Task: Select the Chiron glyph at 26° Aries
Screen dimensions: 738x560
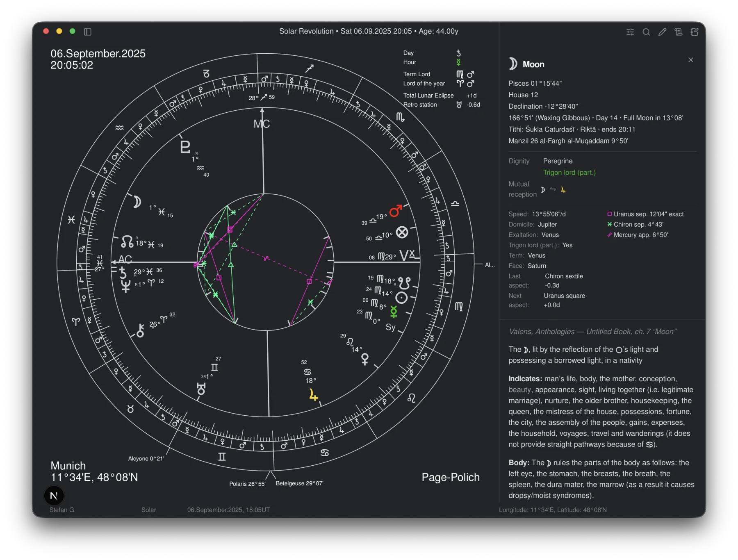Action: tap(140, 330)
